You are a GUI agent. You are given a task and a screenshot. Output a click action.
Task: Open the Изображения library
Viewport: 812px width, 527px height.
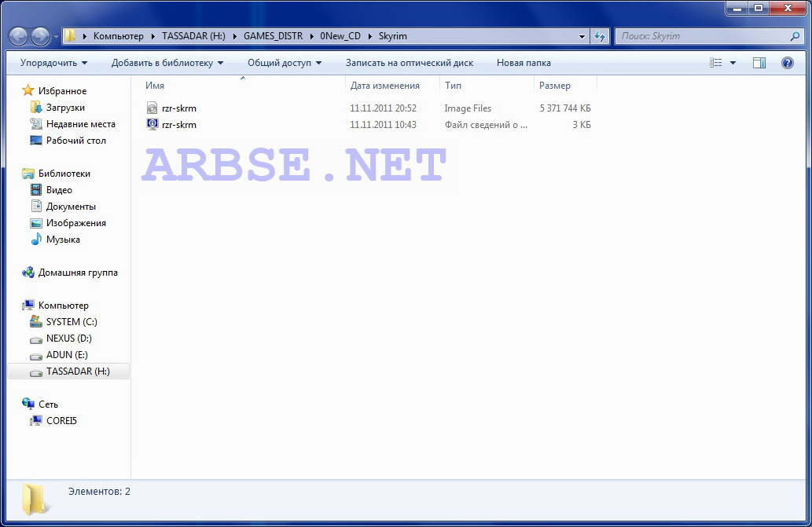pyautogui.click(x=76, y=223)
